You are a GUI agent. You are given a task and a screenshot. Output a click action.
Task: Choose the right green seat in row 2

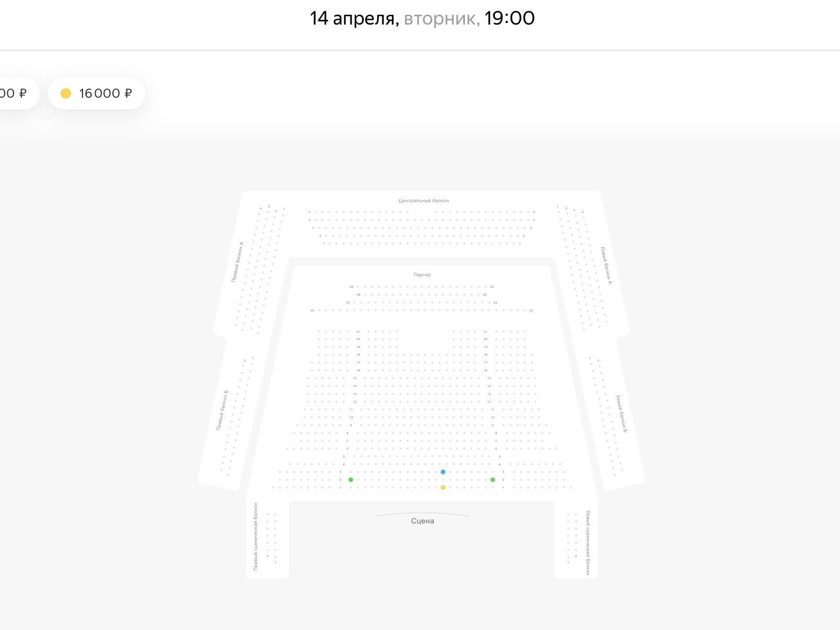(493, 480)
